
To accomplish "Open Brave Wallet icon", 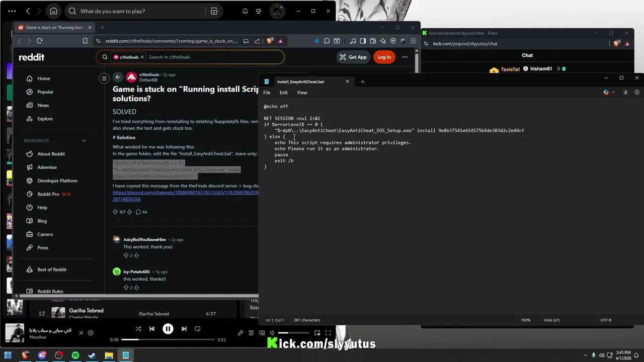I will [373, 41].
